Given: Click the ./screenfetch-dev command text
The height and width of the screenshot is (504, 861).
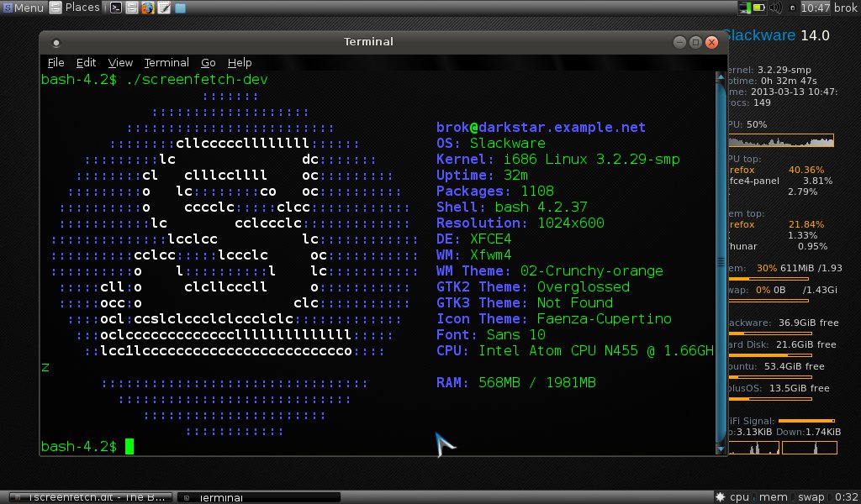Looking at the screenshot, I should click(x=197, y=80).
